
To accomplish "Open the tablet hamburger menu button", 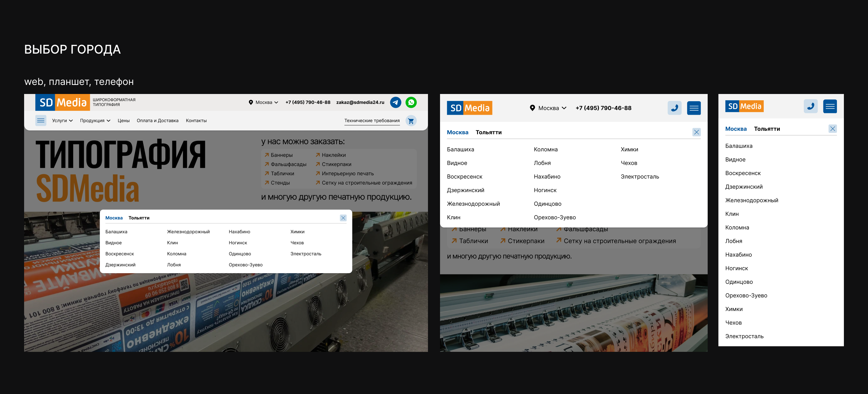I will point(694,108).
